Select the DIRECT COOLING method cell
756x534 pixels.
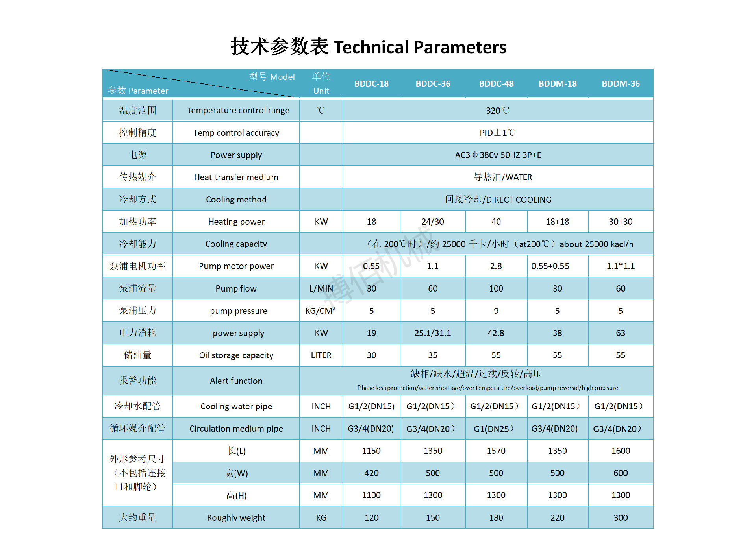click(x=498, y=200)
